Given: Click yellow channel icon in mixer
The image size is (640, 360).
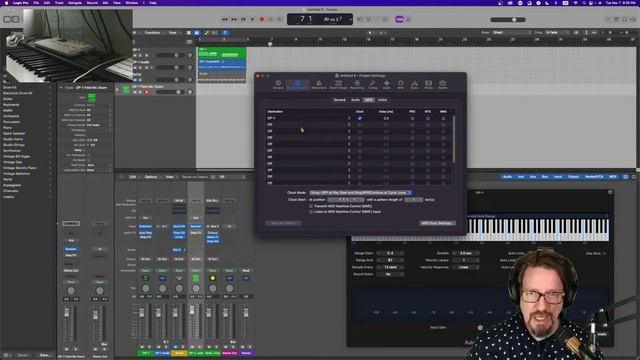Looking at the screenshot, I should click(212, 278).
